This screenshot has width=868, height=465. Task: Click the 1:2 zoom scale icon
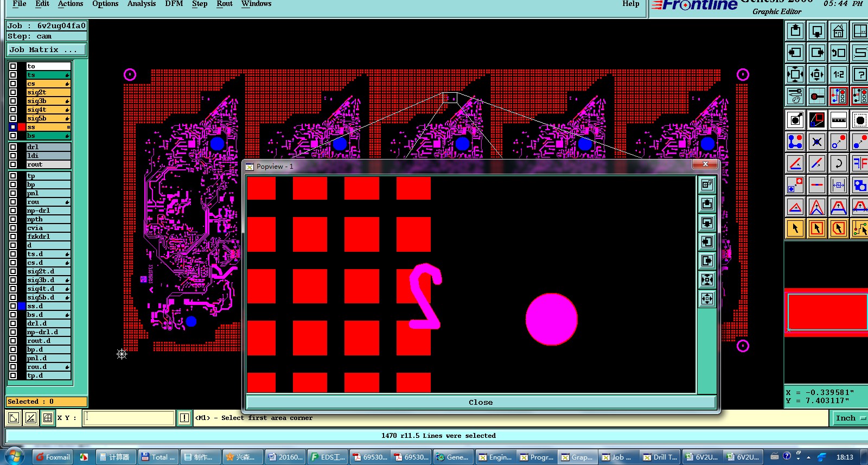(x=839, y=74)
